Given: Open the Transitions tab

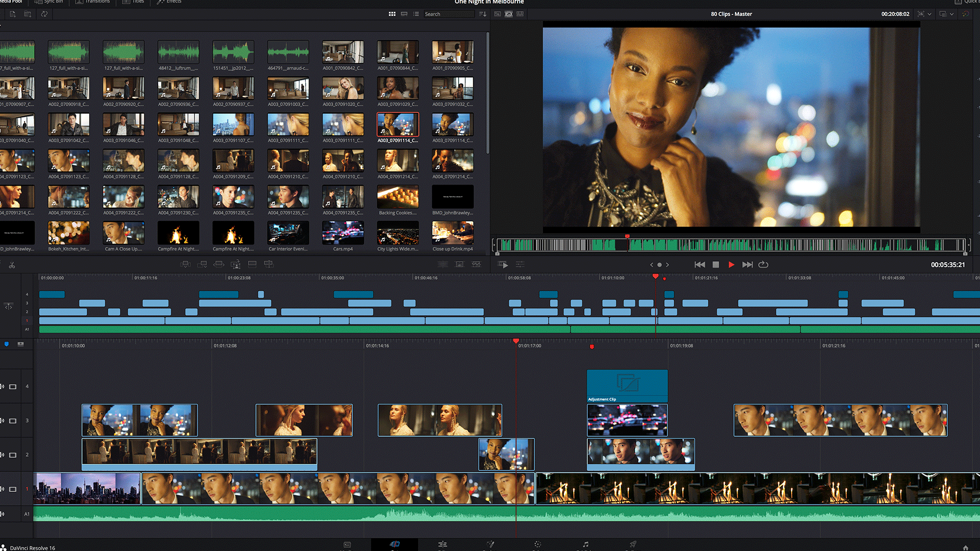Looking at the screenshot, I should click(x=93, y=2).
